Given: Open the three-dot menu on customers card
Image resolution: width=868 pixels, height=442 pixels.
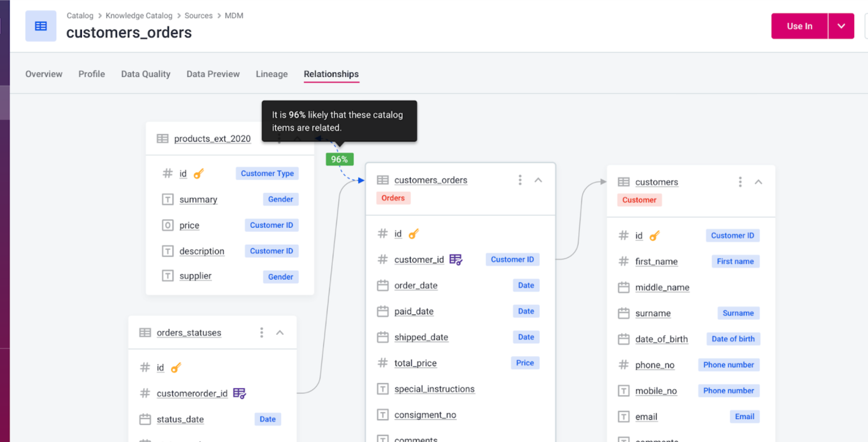Looking at the screenshot, I should [x=740, y=182].
